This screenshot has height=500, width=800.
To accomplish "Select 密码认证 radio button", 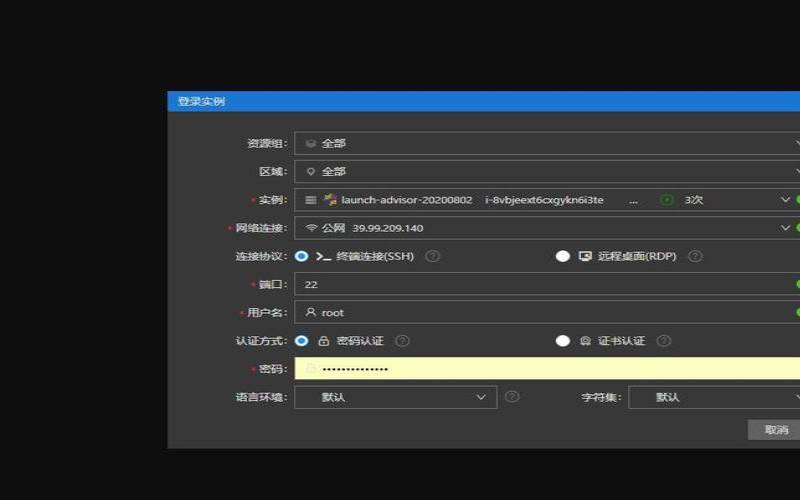I will (x=302, y=340).
